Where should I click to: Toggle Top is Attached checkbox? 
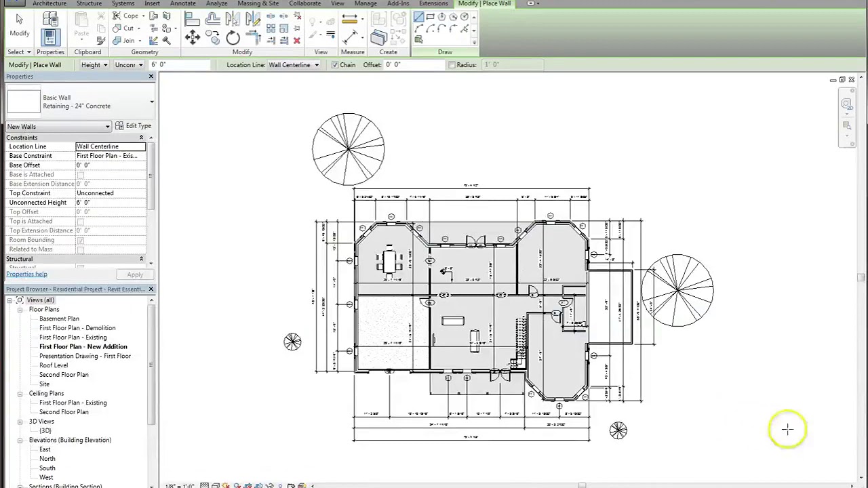click(x=81, y=222)
